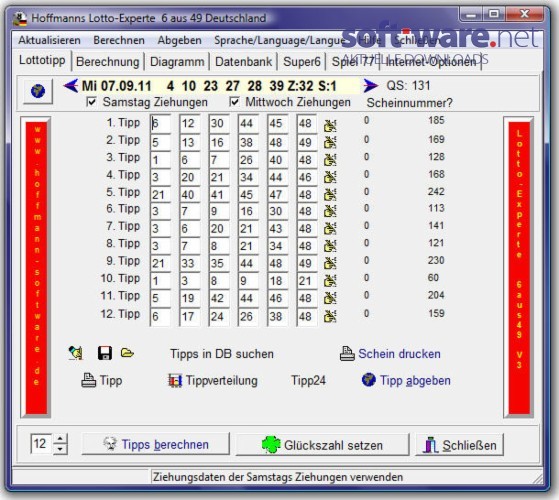Screen dimensions: 559x500
Task: Toggle Mittwoch Ziehungen checkbox
Action: [x=234, y=102]
